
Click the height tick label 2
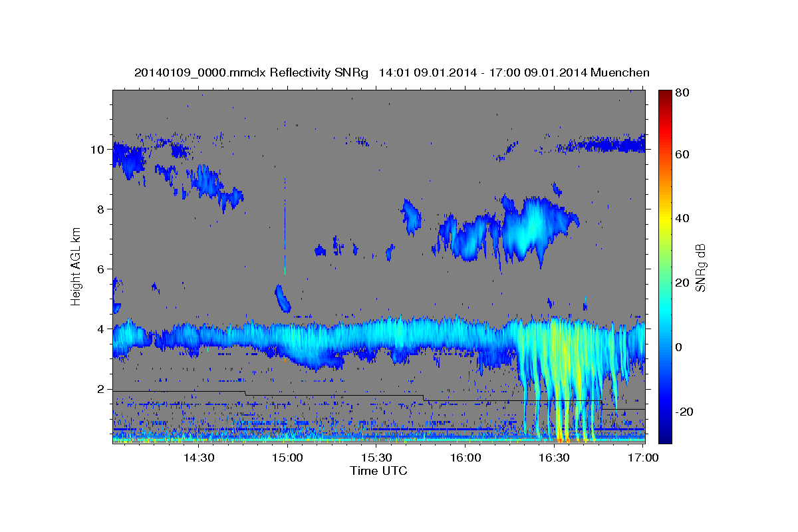click(x=100, y=389)
